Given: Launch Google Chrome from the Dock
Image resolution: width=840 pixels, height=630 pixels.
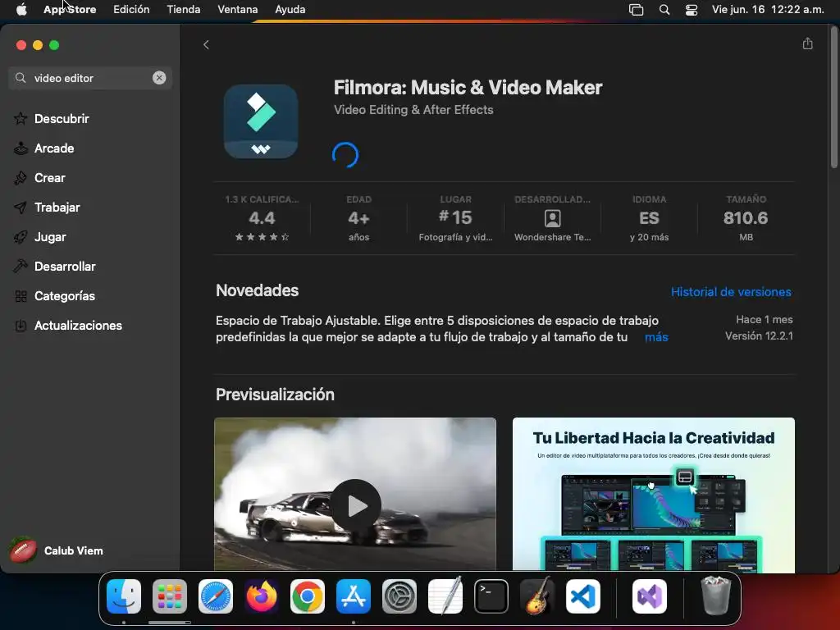Looking at the screenshot, I should (308, 596).
